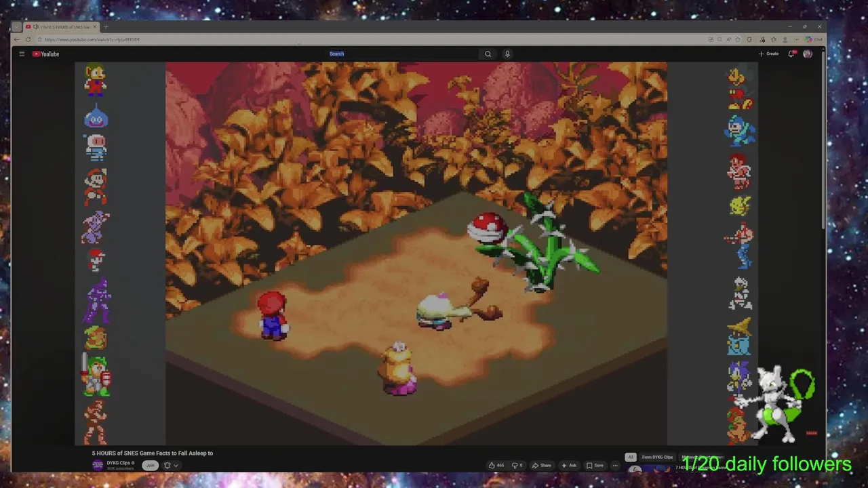Focus the YouTube Search field
The width and height of the screenshot is (868, 488).
tap(403, 54)
